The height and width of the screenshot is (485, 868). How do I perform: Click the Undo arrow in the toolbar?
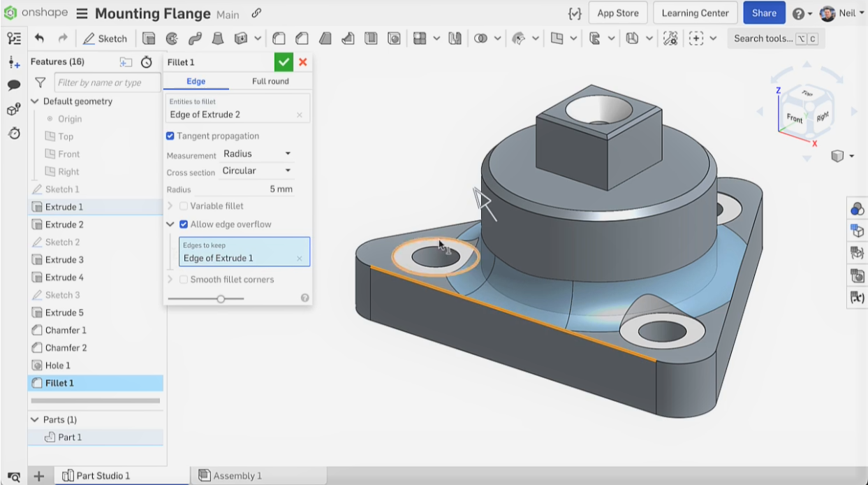[40, 38]
